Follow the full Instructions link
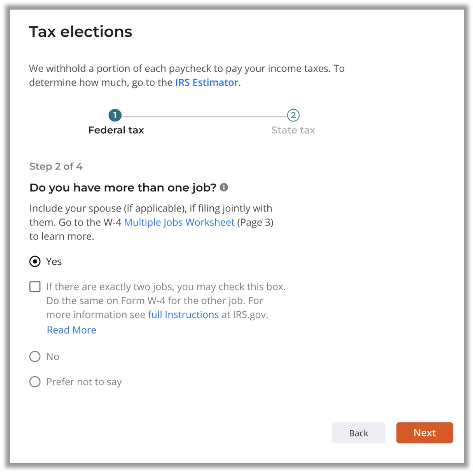The height and width of the screenshot is (476, 473). (x=183, y=315)
